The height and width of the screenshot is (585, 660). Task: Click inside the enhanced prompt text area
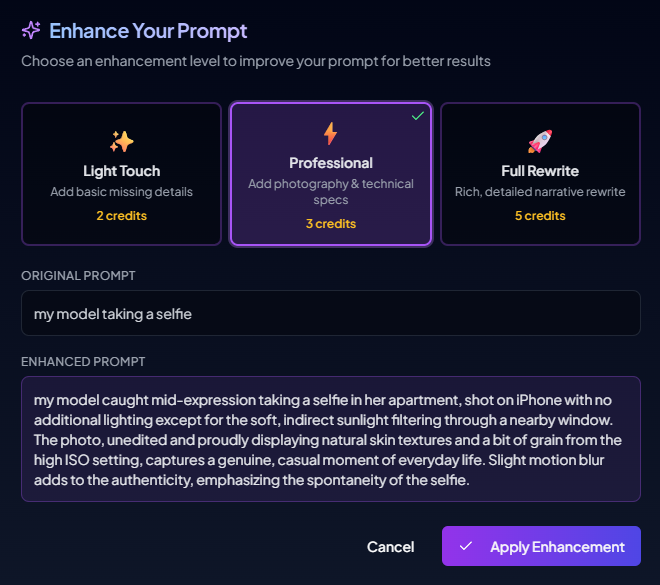[330, 439]
